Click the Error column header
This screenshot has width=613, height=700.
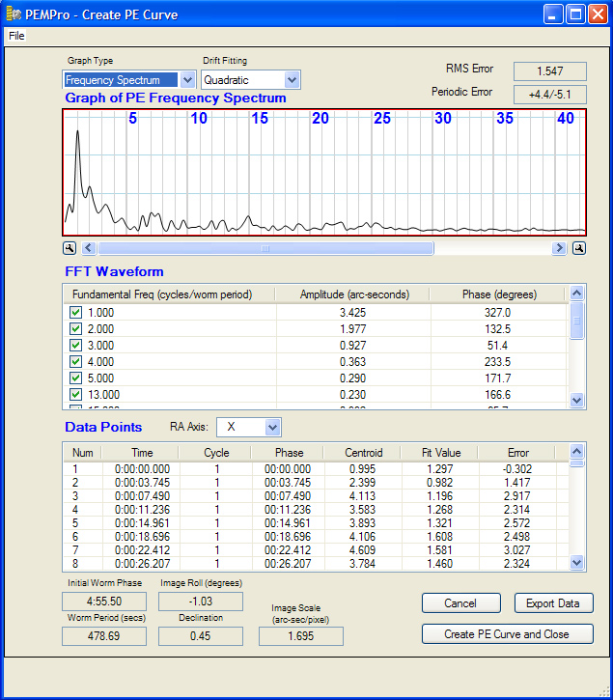[517, 453]
